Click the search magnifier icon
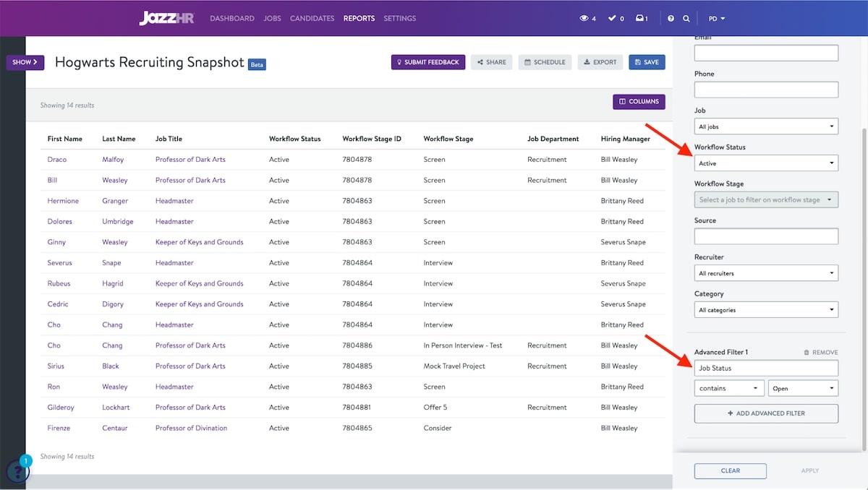868x490 pixels. (x=686, y=18)
